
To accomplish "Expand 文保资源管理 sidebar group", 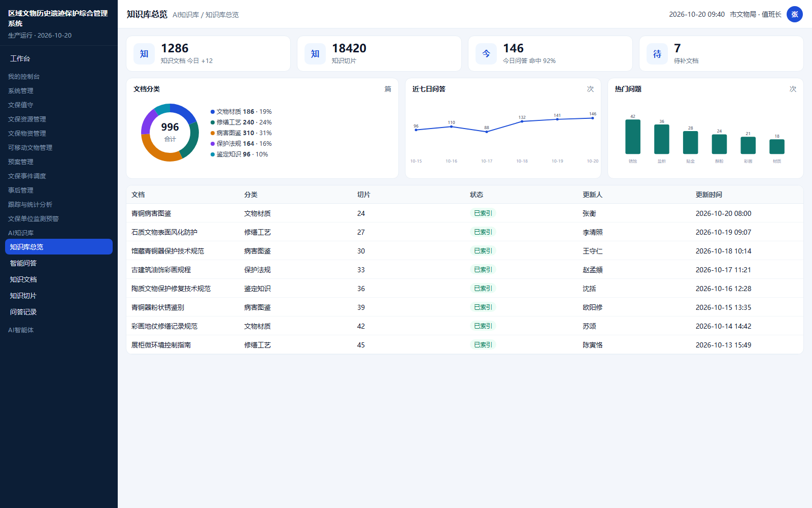I will click(x=27, y=119).
